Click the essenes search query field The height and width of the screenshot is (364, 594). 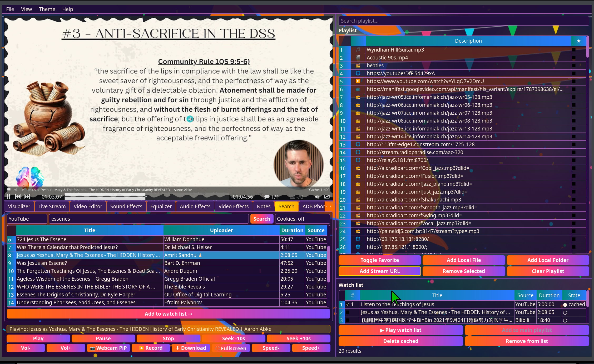(149, 219)
